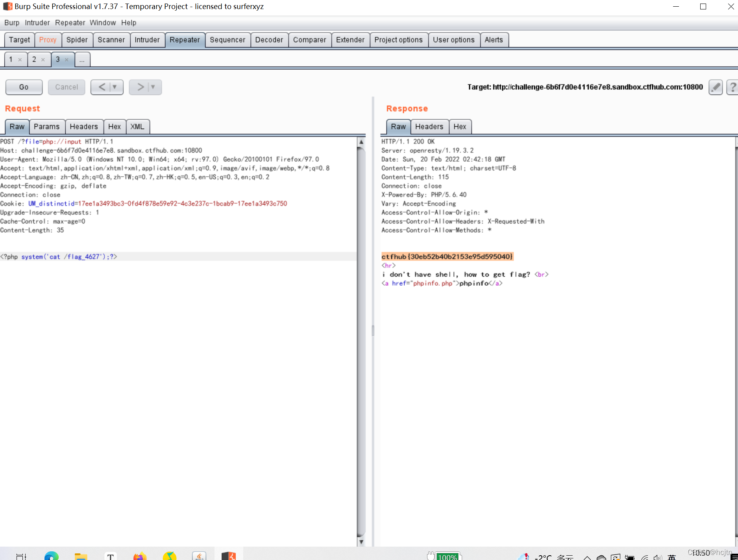Click the request pane scroll-up arrow
Screen dimensions: 738x560
361,142
